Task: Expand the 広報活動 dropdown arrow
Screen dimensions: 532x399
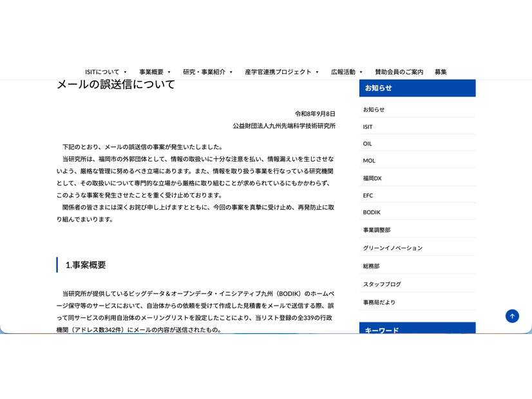Action: [361, 72]
